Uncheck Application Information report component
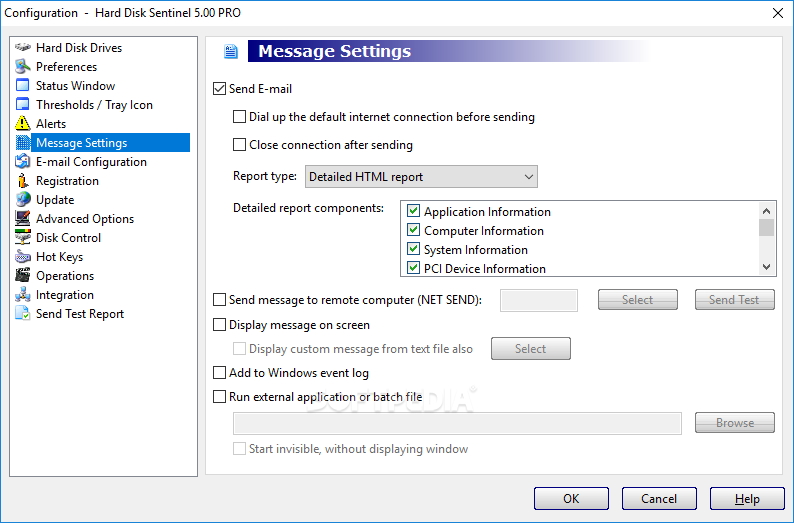This screenshot has height=523, width=794. click(x=414, y=211)
